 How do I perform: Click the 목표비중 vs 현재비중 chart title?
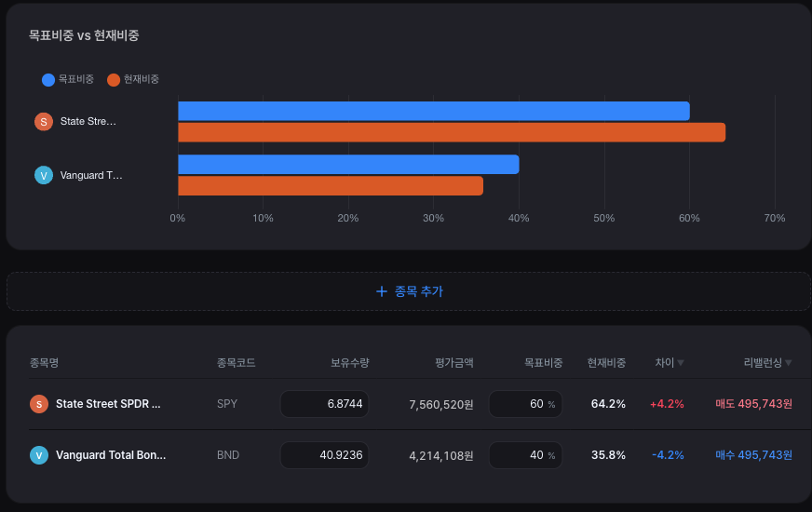coord(84,35)
